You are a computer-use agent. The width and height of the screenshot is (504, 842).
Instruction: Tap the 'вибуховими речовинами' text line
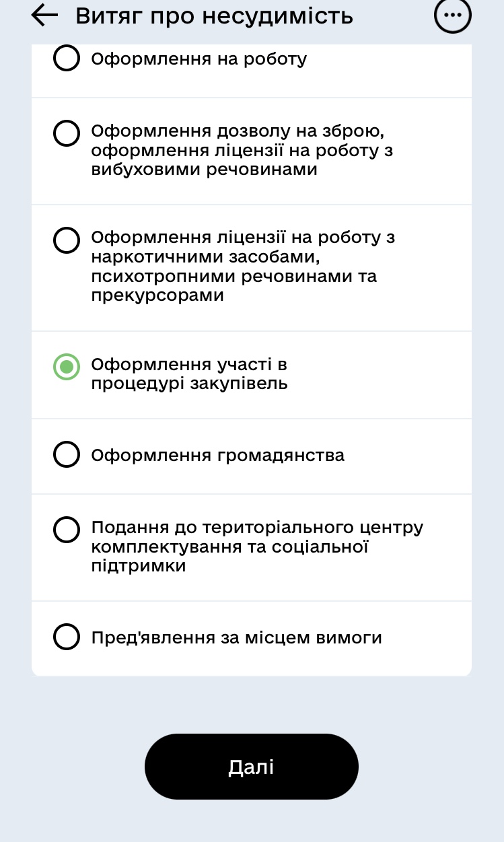[204, 170]
